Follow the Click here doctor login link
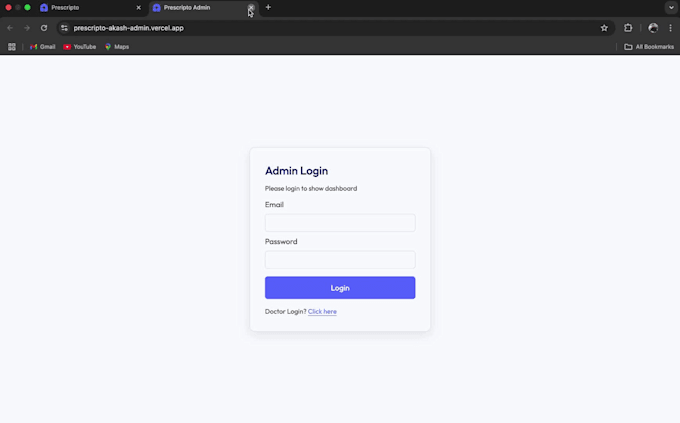Screen dimensions: 680x423 click(322, 312)
